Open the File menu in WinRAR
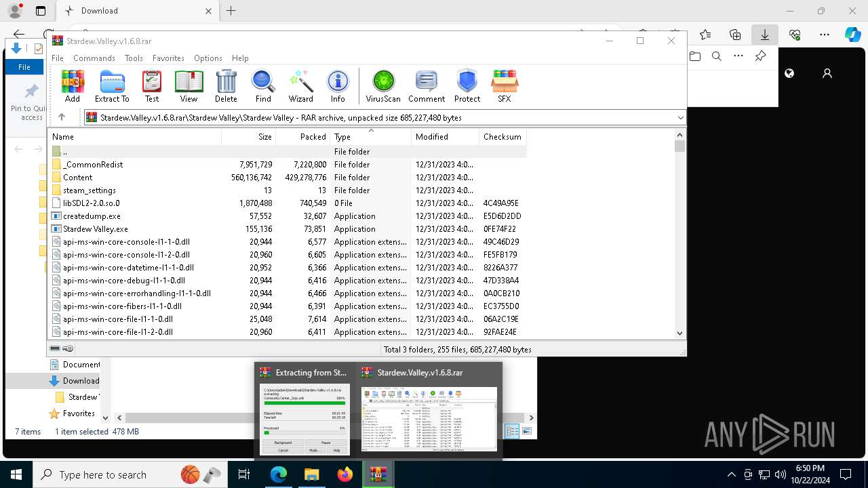The width and height of the screenshot is (868, 488). point(58,58)
